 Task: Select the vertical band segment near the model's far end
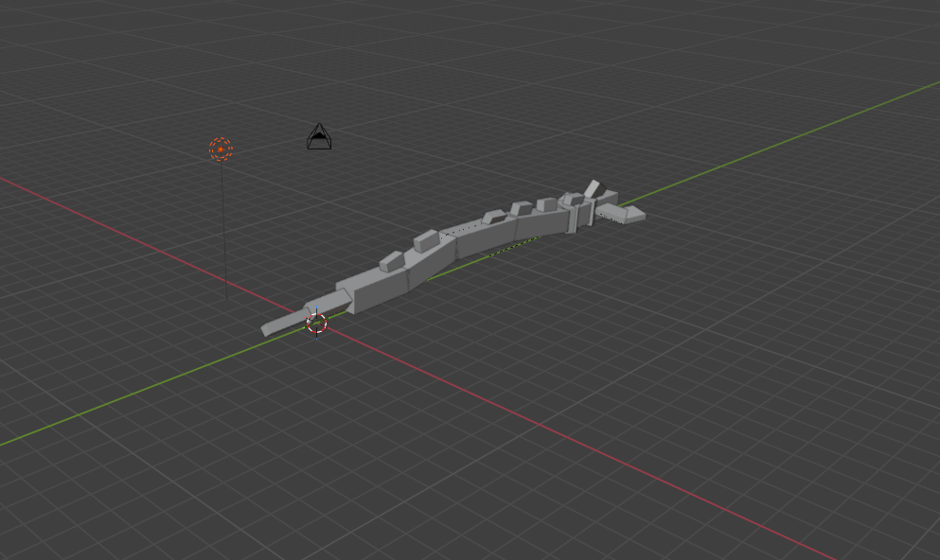tap(571, 219)
